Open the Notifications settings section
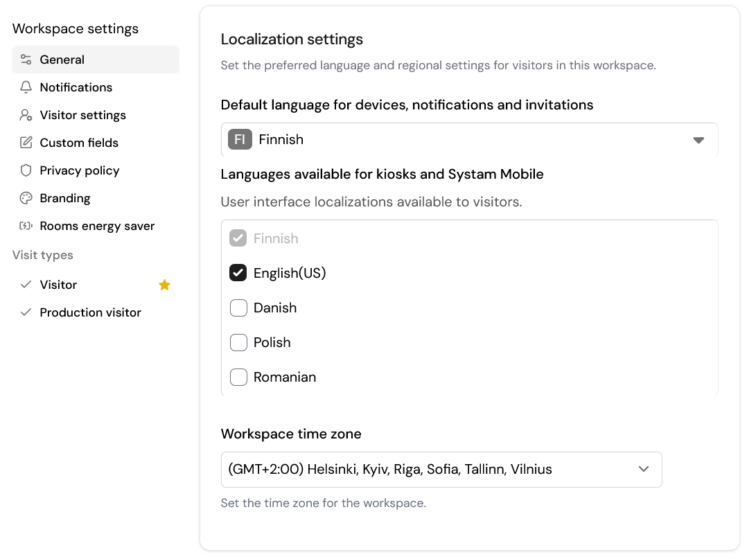This screenshot has height=559, width=756. coord(76,87)
